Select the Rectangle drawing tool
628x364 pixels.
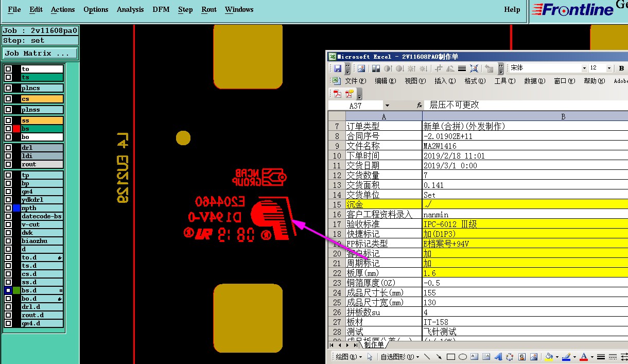pyautogui.click(x=450, y=357)
